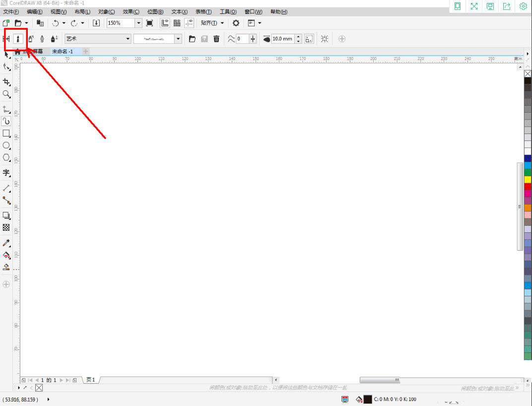This screenshot has width=532, height=406.
Task: Toggle show grid button
Action: 177,23
